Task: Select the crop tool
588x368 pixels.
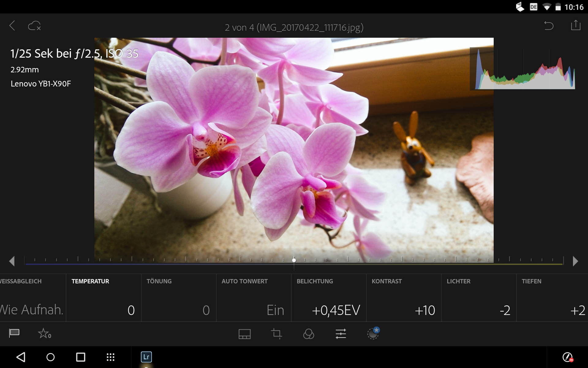Action: [x=277, y=334]
